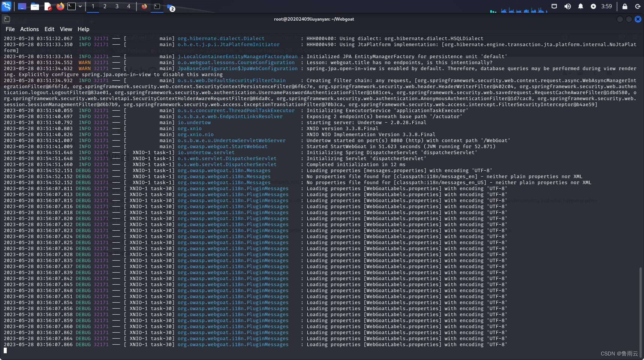Switch to workspace 3

pos(117,6)
